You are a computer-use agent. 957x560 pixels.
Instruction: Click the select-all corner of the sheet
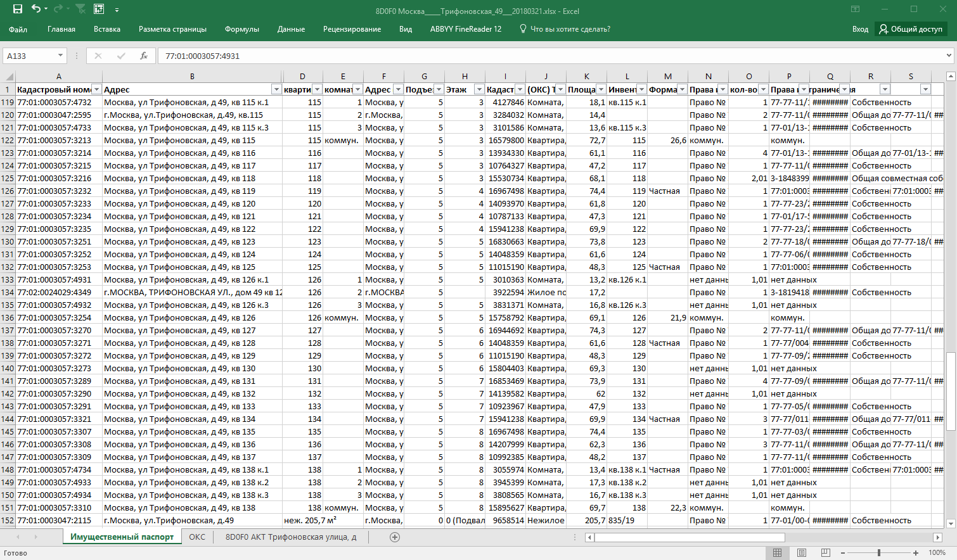[x=8, y=77]
